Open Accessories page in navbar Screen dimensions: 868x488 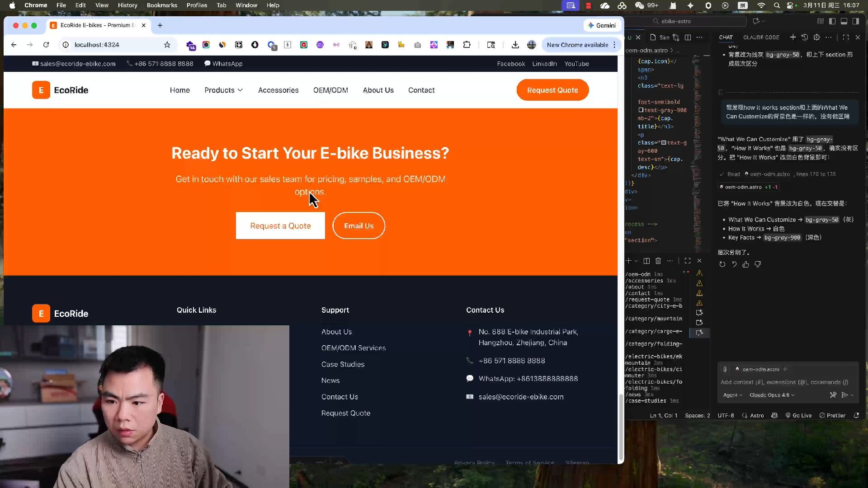point(278,90)
